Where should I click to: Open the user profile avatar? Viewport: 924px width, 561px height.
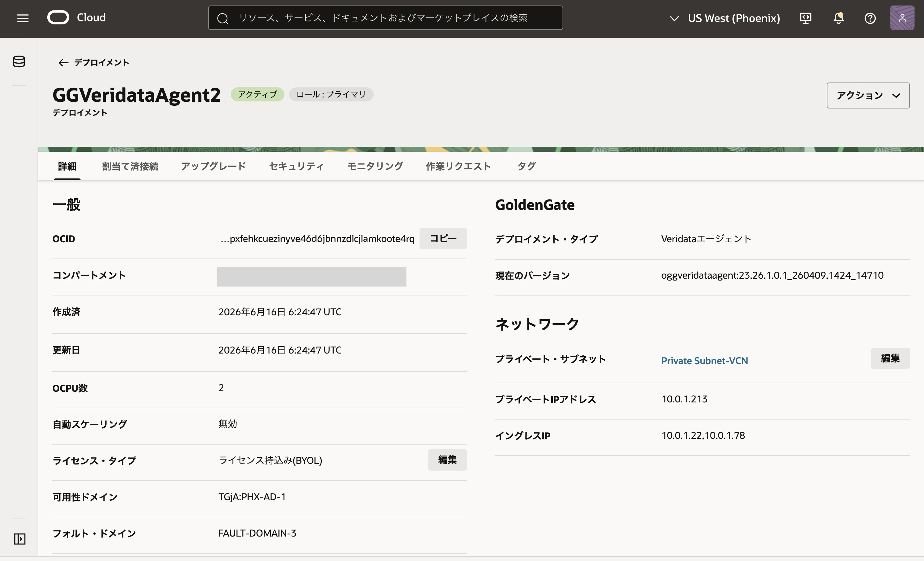pyautogui.click(x=902, y=18)
